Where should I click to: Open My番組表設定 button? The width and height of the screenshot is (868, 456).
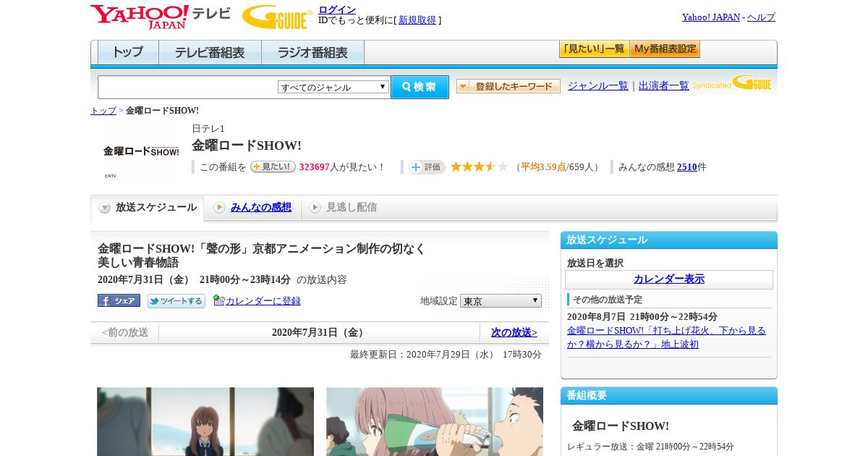coord(665,49)
